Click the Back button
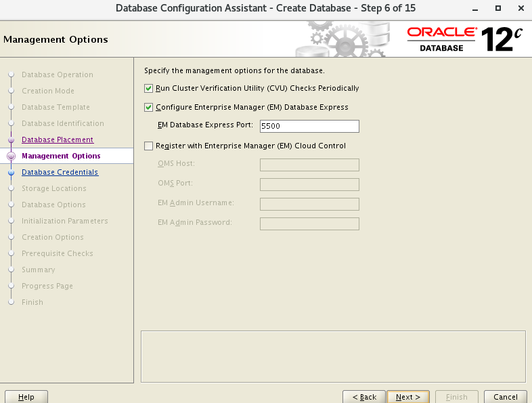 tap(364, 397)
